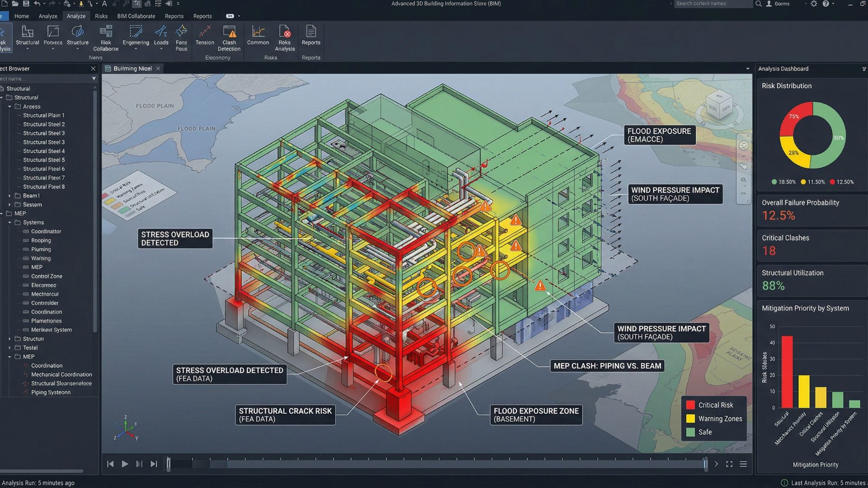Select the Control Zone item
The width and height of the screenshot is (868, 488).
point(47,276)
